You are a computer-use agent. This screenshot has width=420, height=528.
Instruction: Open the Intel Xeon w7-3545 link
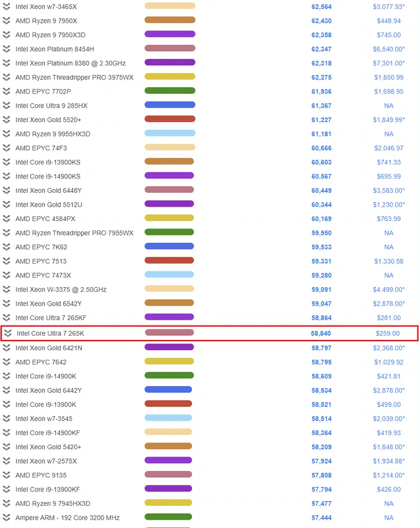(44, 419)
